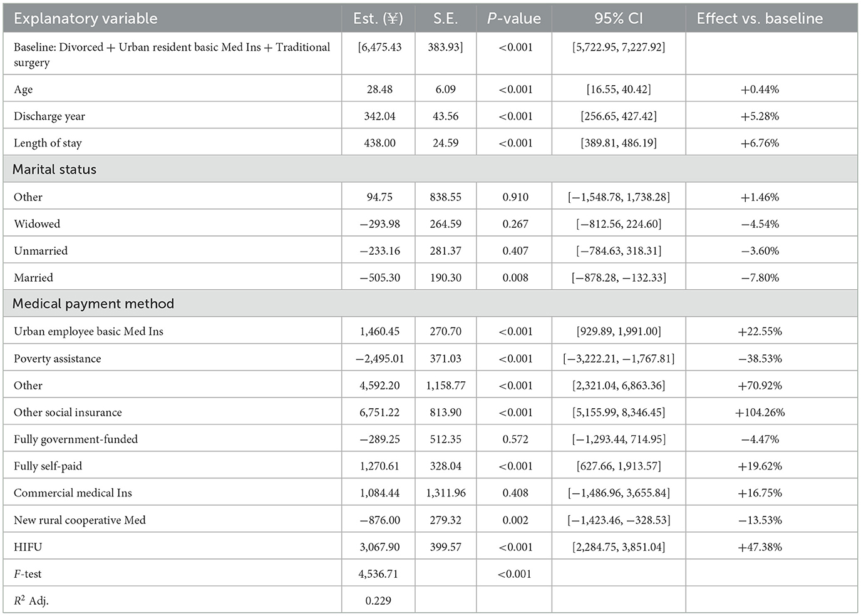Click the "S.E." column header
This screenshot has height=616, width=861.
[445, 19]
